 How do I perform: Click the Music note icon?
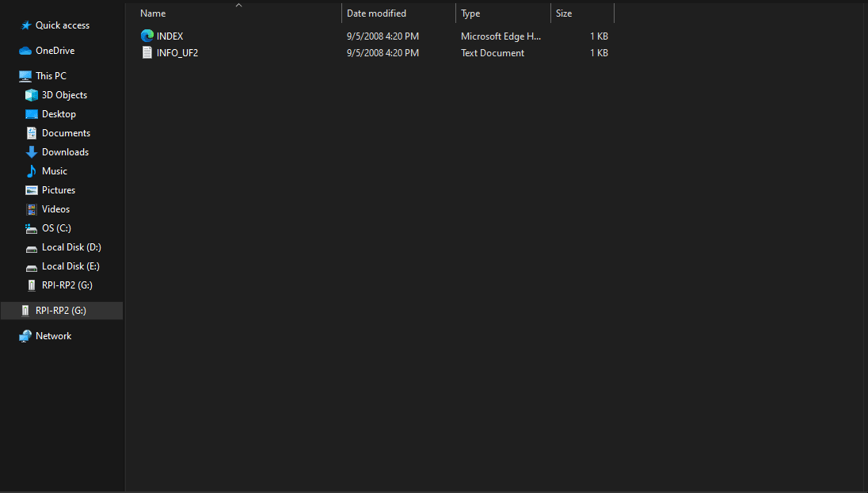(32, 171)
